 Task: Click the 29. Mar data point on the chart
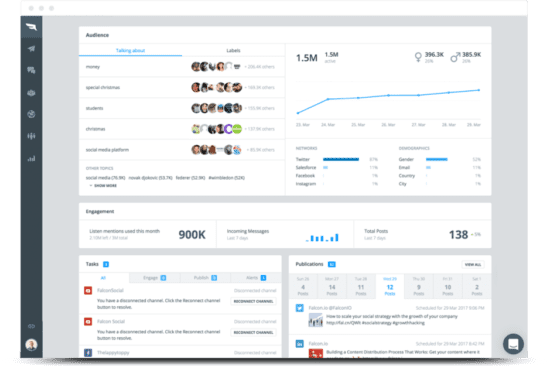click(479, 90)
